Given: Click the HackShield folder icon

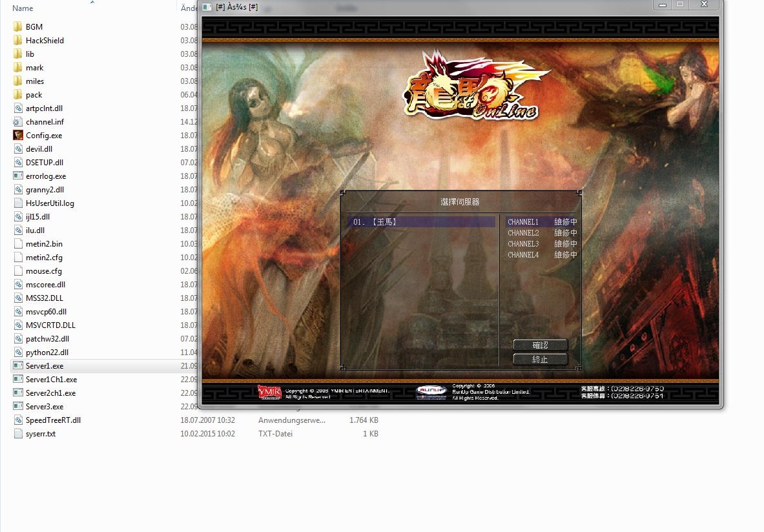Looking at the screenshot, I should tap(18, 41).
